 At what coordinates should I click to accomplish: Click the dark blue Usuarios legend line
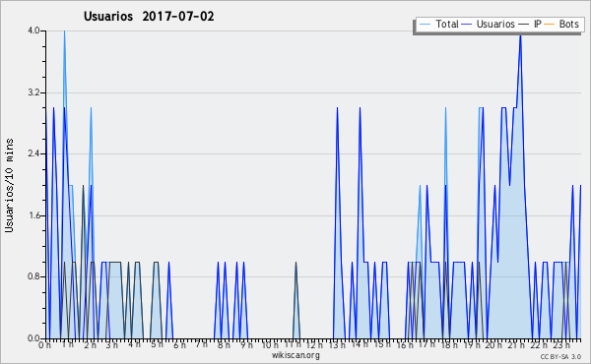[466, 25]
